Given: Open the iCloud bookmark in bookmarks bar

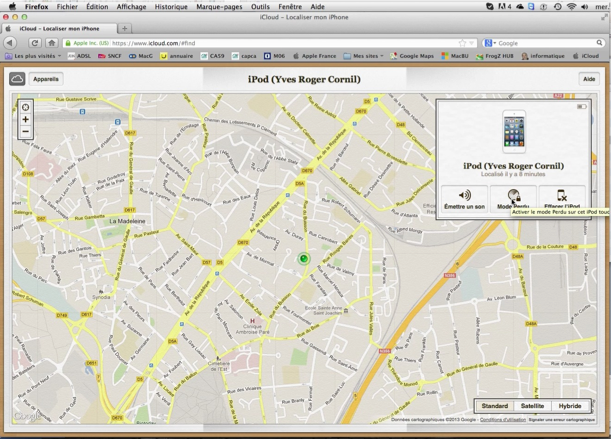Looking at the screenshot, I should pyautogui.click(x=586, y=56).
